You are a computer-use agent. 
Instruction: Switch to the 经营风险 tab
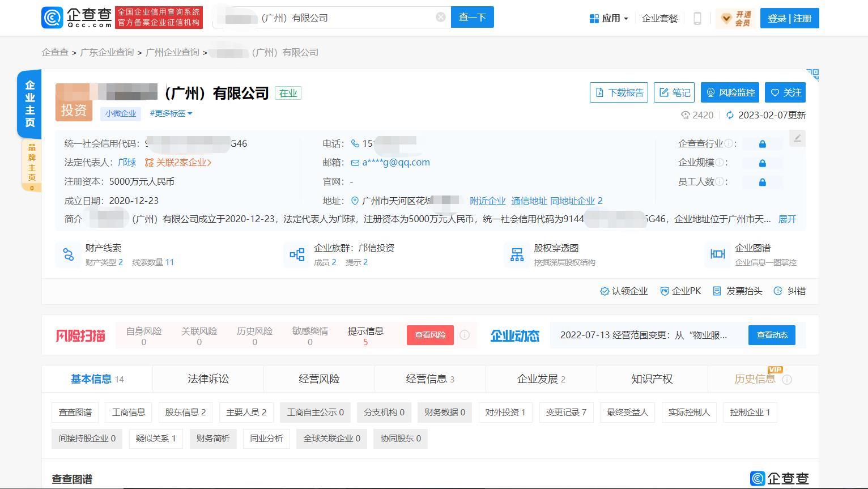(319, 379)
